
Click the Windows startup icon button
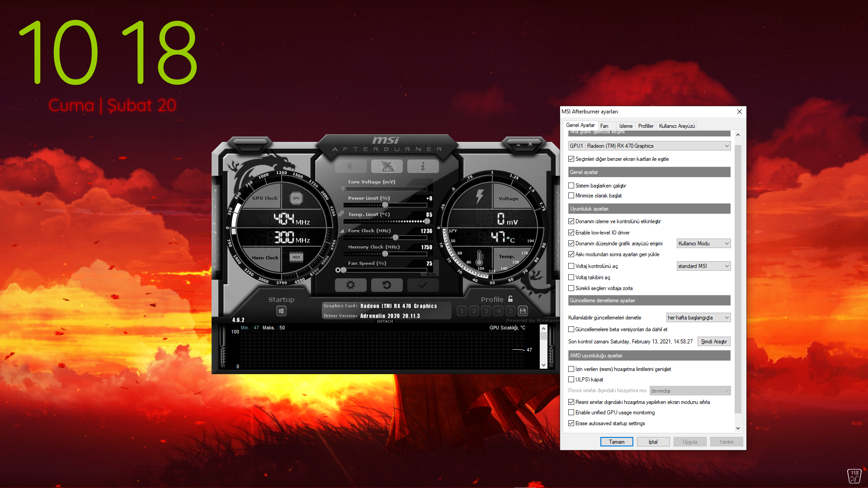tap(281, 311)
